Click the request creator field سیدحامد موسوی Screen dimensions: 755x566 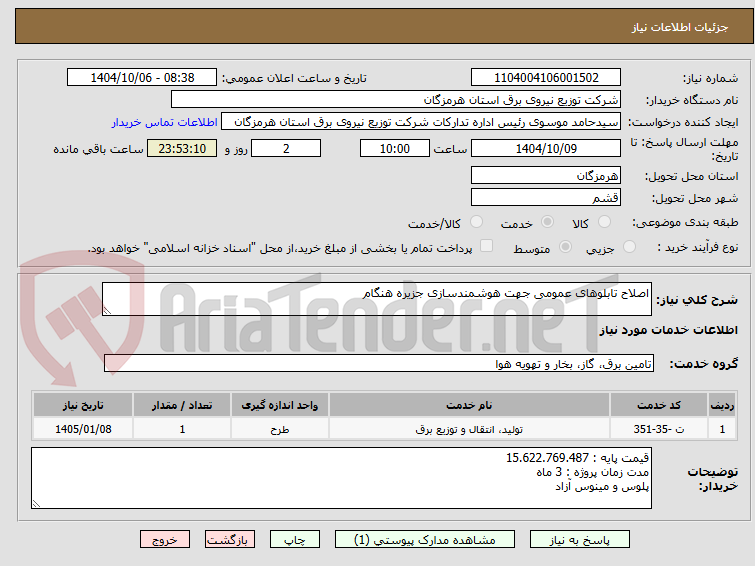click(x=421, y=122)
